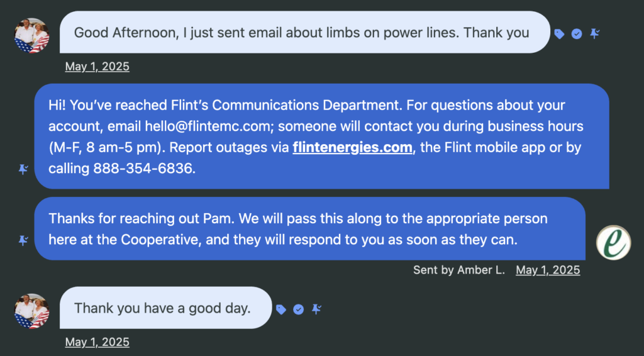Screen dimensions: 644x356
Task: Click the checkmark icon beside the power lines message
Action: coord(577,34)
